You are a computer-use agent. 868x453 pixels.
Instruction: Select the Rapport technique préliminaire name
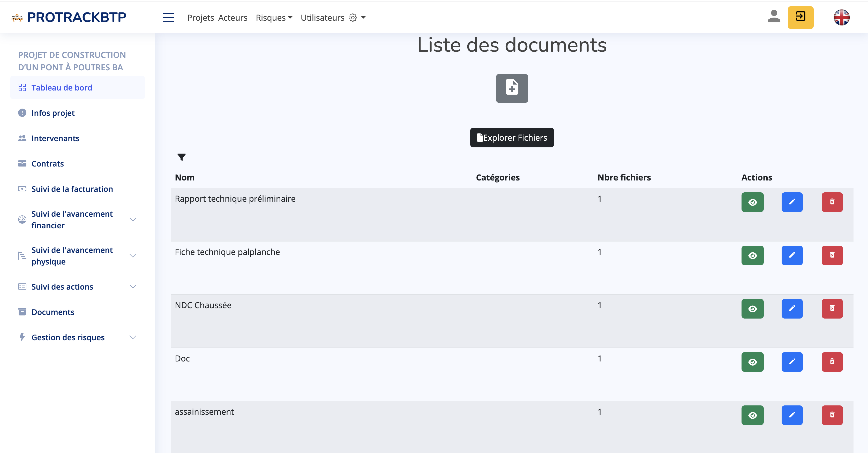235,199
